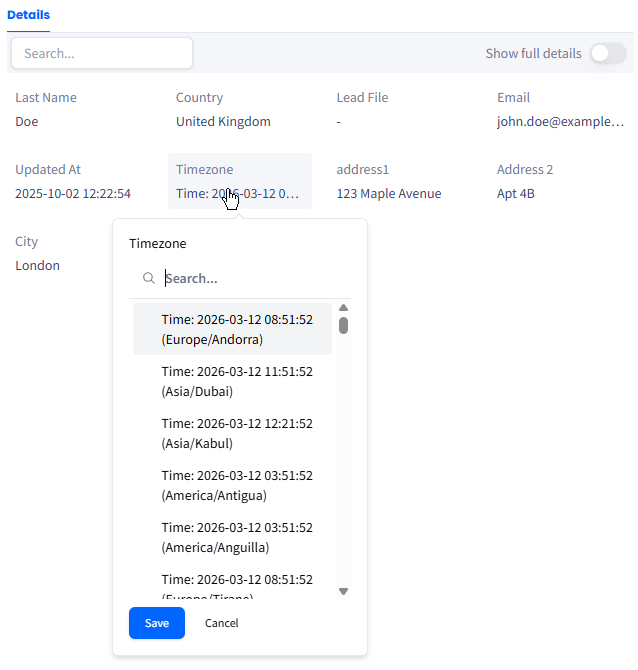
Task: Click the Timezone popup heading
Action: [x=158, y=244]
